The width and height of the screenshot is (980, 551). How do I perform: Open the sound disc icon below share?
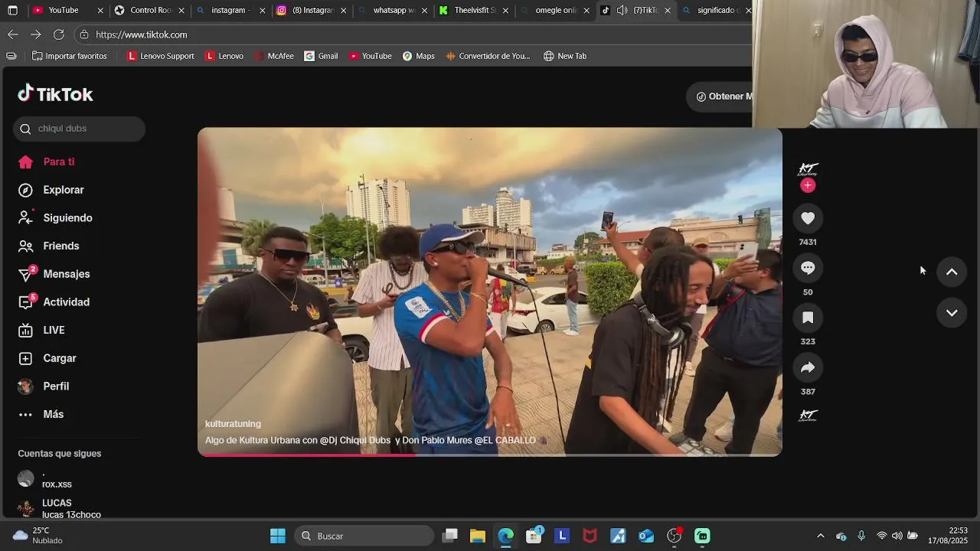point(808,415)
